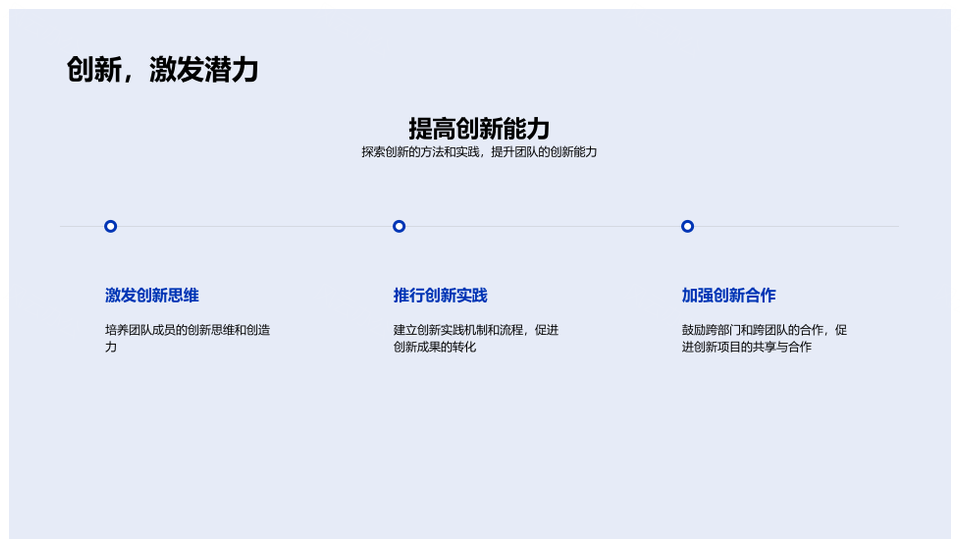This screenshot has width=960, height=548.
Task: Click timeline line between second and third markers
Action: [543, 227]
